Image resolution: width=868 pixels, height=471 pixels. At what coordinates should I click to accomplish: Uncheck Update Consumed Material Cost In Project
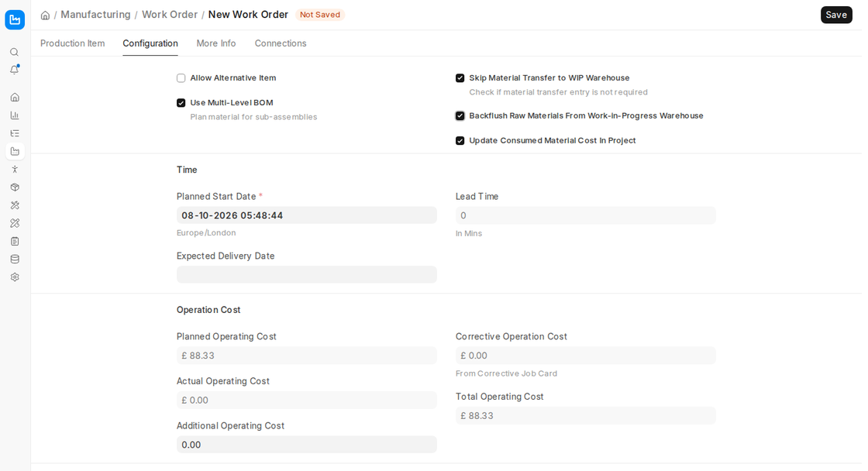[460, 140]
